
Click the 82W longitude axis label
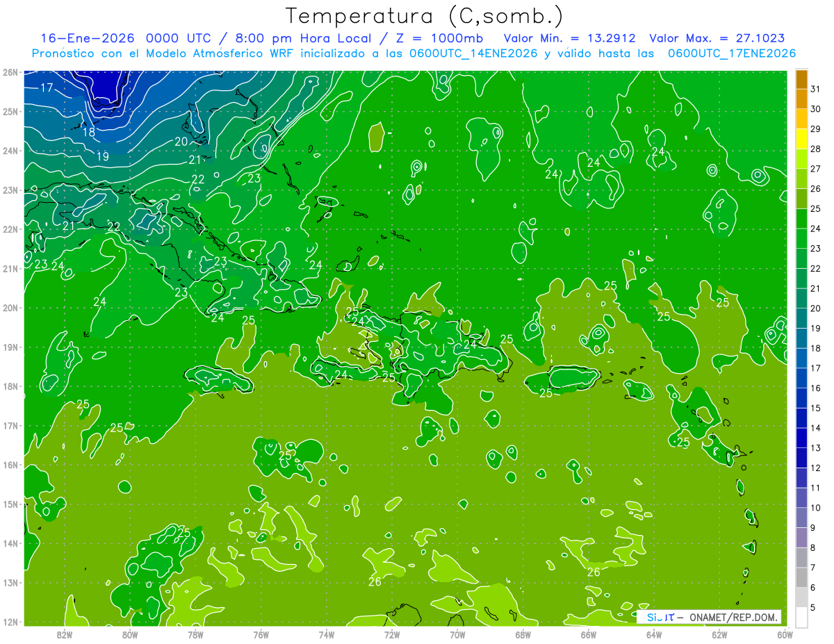pyautogui.click(x=65, y=634)
